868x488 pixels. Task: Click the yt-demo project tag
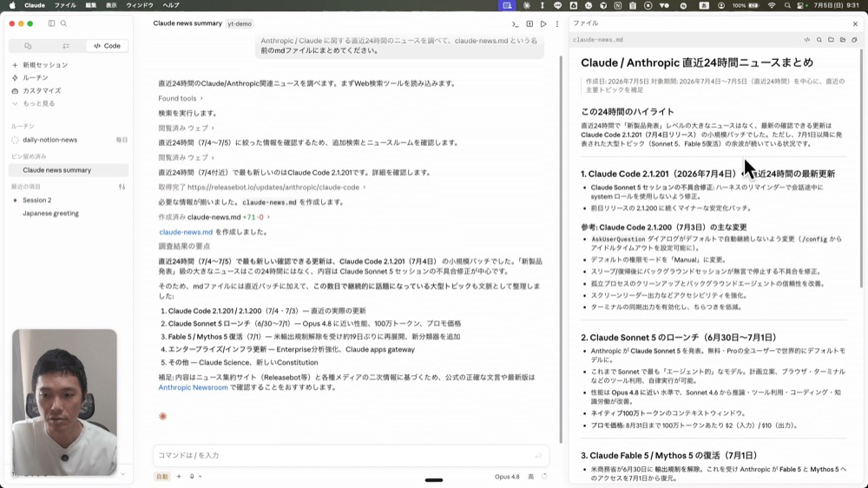click(x=240, y=23)
